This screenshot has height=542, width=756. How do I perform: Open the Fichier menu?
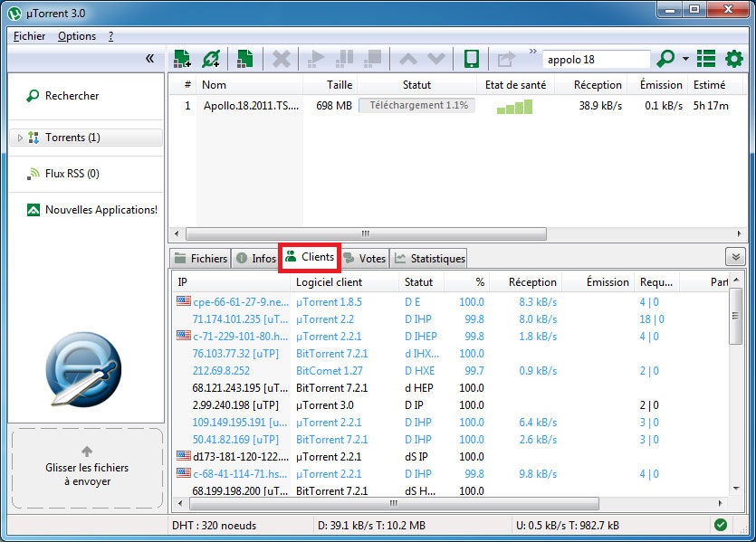(x=29, y=36)
